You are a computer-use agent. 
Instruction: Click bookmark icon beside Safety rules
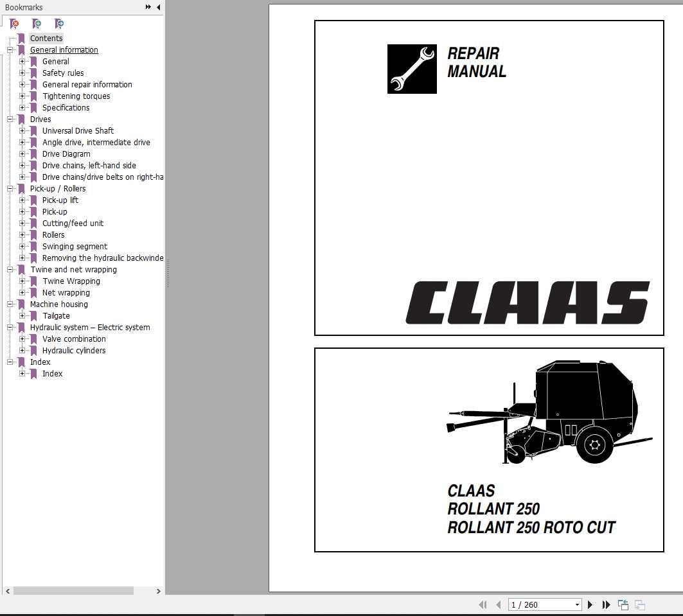(33, 73)
